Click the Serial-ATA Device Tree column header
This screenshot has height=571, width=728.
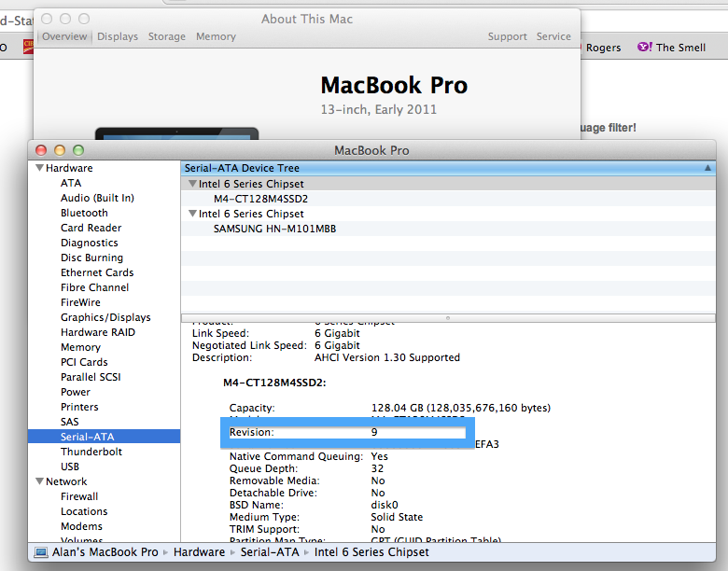click(x=448, y=168)
